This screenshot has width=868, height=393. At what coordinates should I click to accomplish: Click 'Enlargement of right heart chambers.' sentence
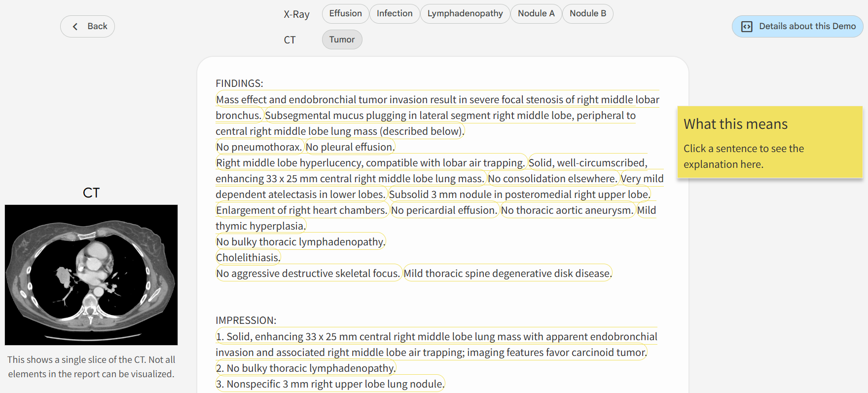(x=301, y=210)
